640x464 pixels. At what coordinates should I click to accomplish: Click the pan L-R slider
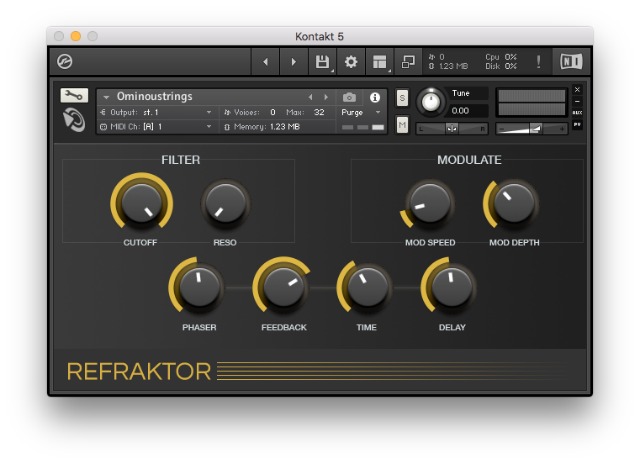(451, 129)
